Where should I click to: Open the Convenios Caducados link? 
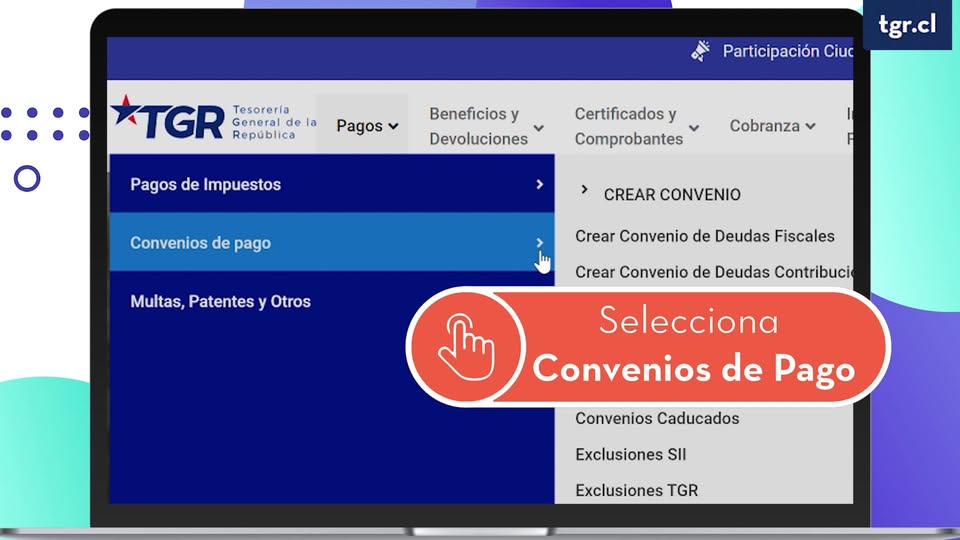[x=657, y=418]
